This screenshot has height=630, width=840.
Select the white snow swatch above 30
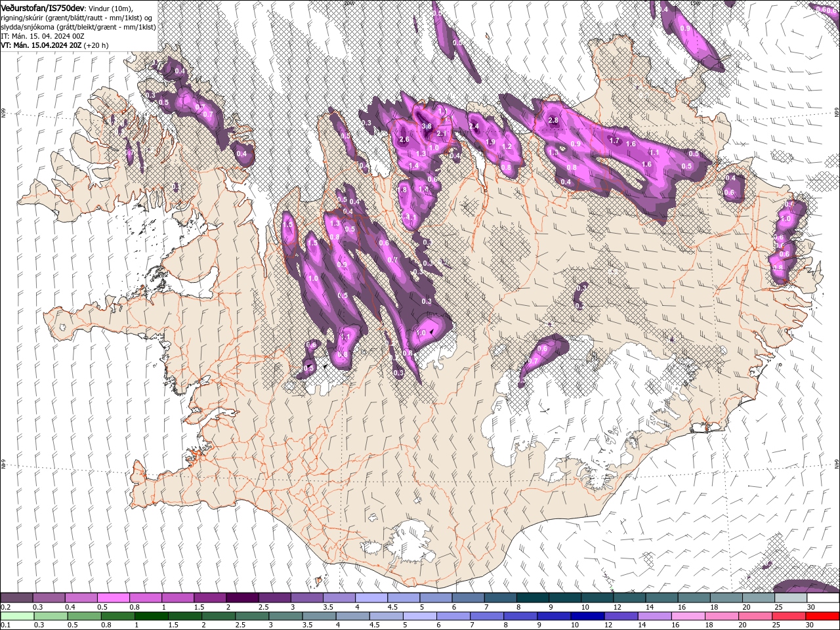pos(823,598)
